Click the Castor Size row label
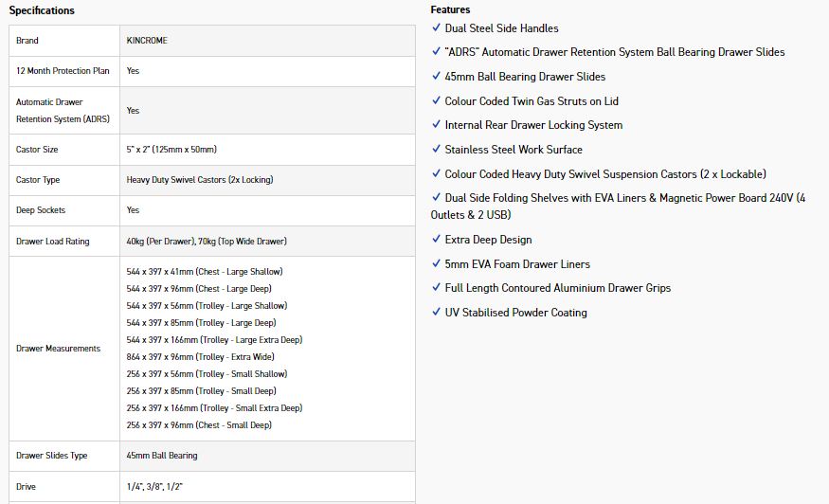 (37, 150)
